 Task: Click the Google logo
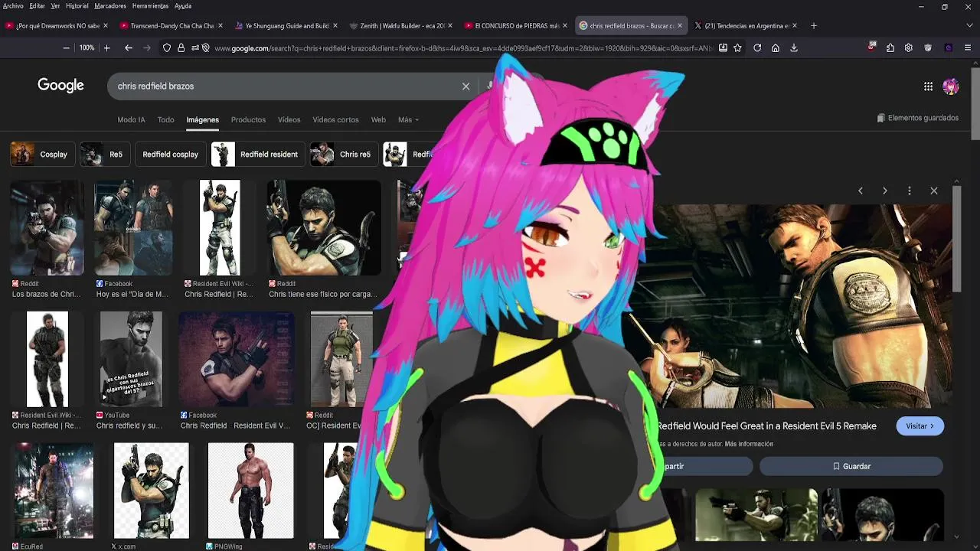(x=60, y=86)
